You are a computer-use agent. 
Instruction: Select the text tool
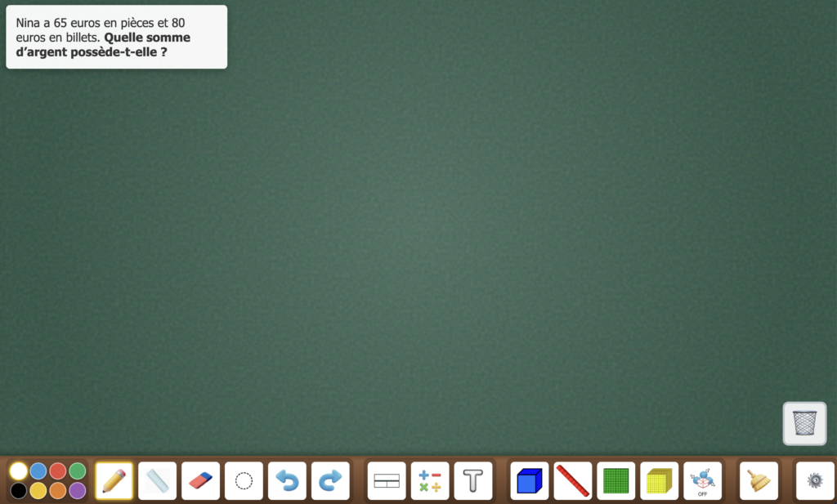473,480
